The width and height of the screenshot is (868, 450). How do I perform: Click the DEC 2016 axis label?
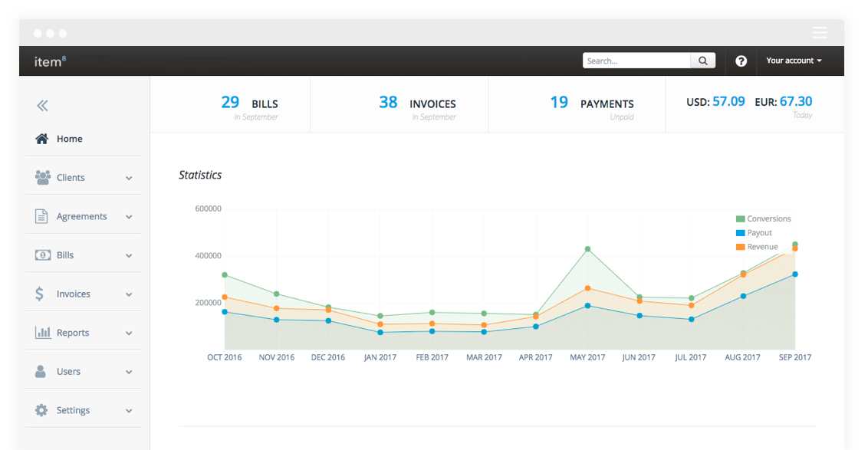pyautogui.click(x=327, y=357)
